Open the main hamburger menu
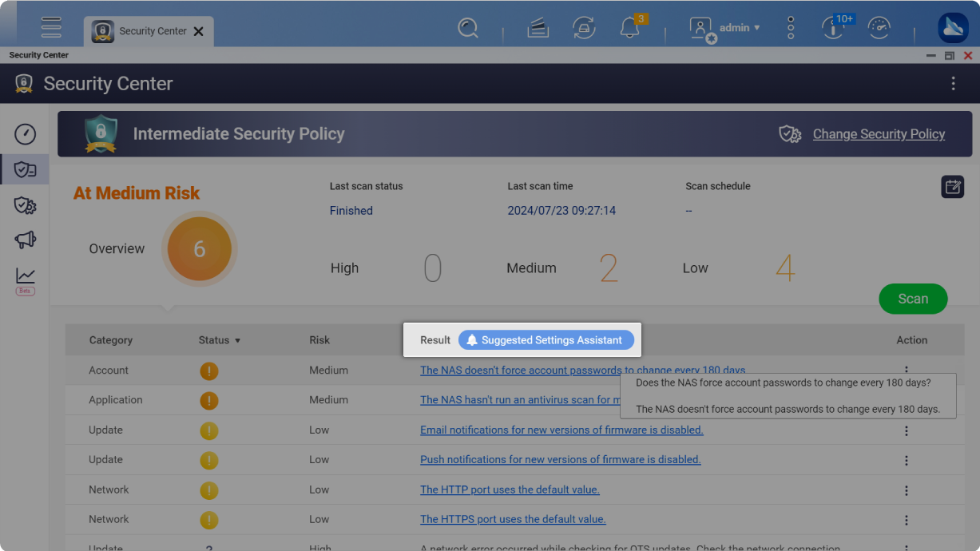 (x=51, y=27)
